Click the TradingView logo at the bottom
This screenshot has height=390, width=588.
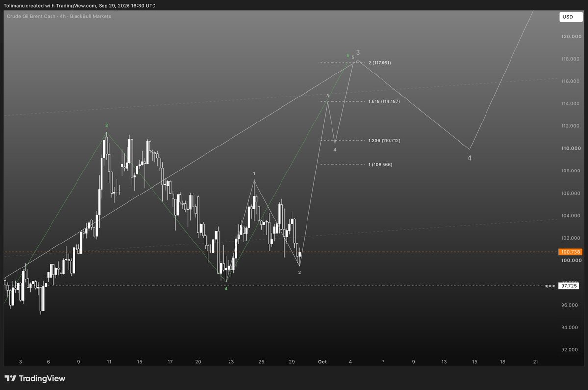pyautogui.click(x=35, y=378)
